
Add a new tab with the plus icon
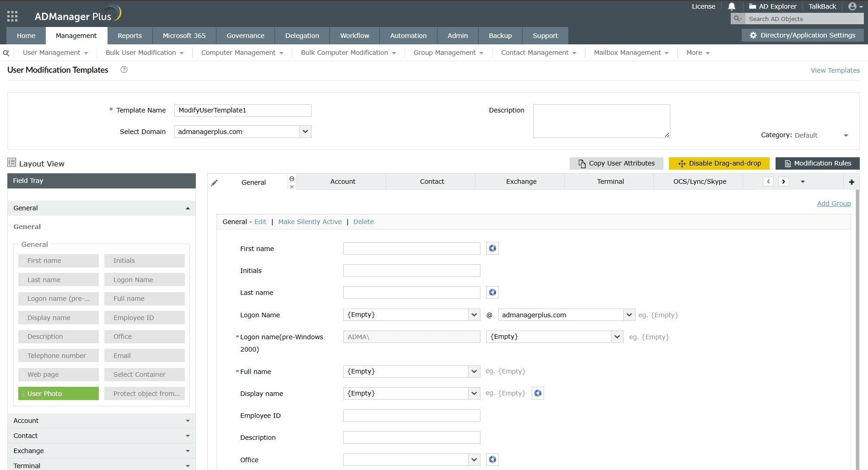pyautogui.click(x=852, y=181)
